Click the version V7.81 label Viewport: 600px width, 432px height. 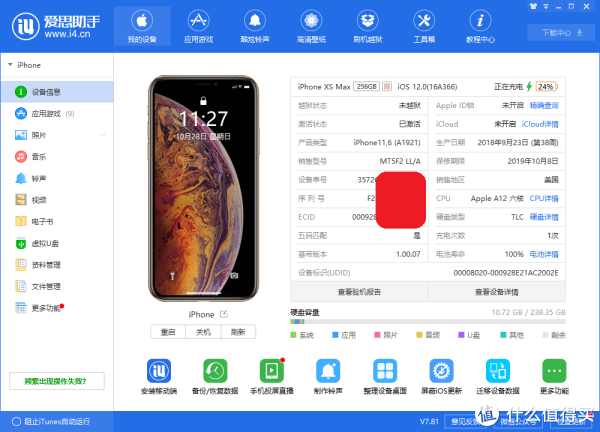tap(429, 422)
